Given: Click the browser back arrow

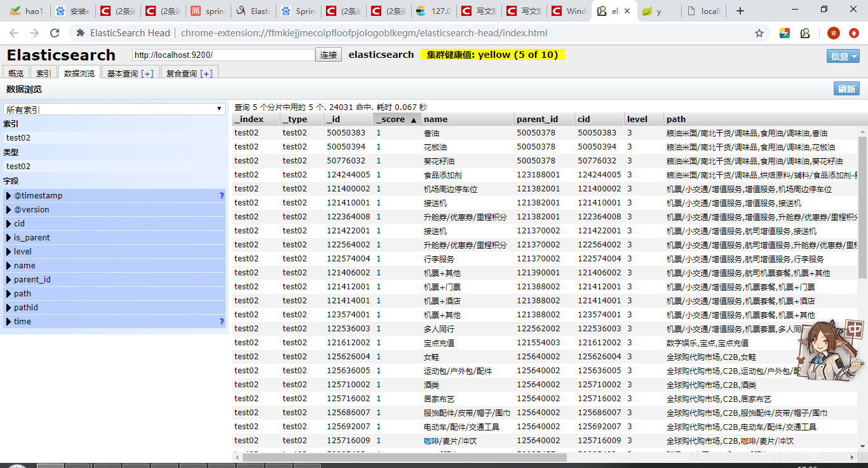Looking at the screenshot, I should pyautogui.click(x=15, y=33).
